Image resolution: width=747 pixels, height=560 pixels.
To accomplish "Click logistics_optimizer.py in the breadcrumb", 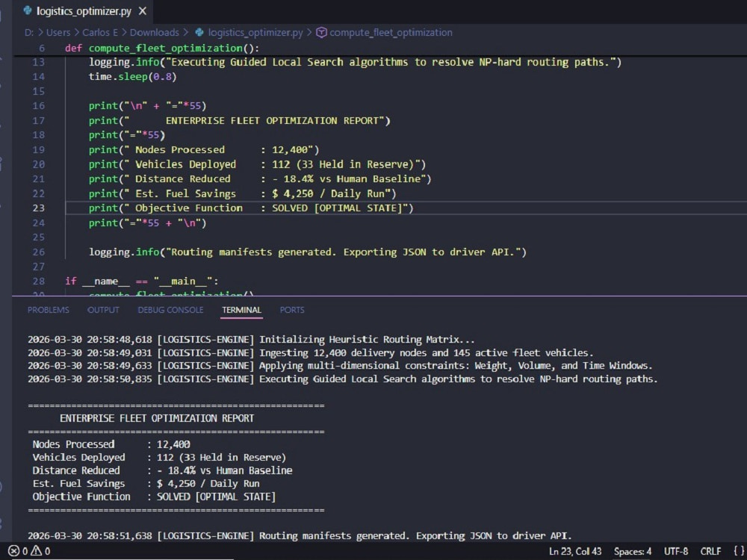I will [255, 32].
